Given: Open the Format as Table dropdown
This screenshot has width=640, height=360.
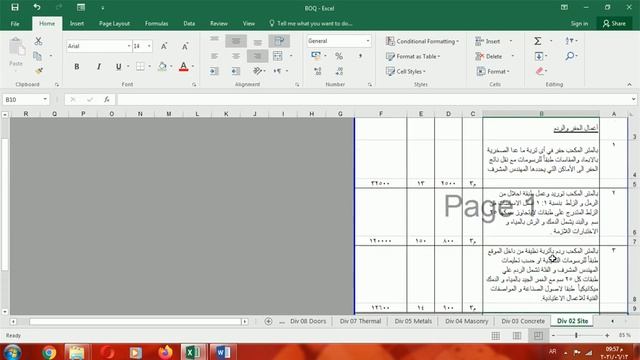Looking at the screenshot, I should pos(413,56).
